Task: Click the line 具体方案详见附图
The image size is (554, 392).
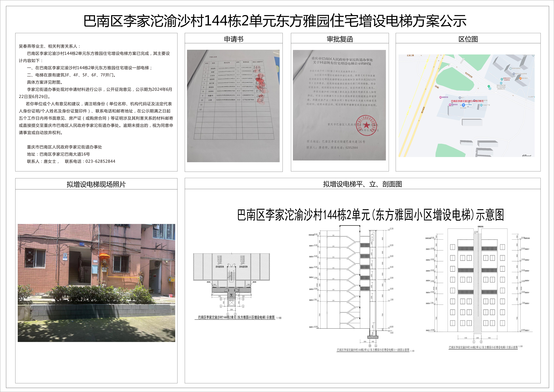Action: click(x=45, y=82)
